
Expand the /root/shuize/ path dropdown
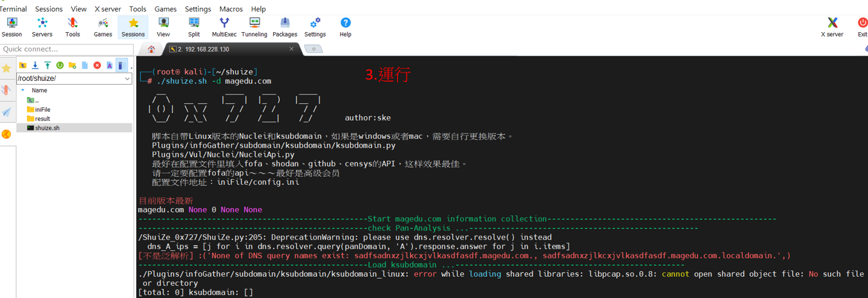coord(127,78)
